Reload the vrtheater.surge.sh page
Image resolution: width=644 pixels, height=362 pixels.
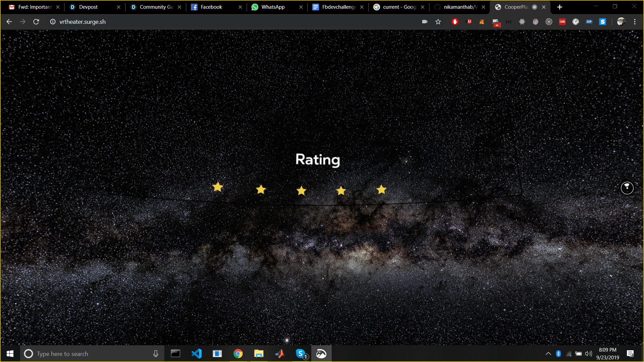pyautogui.click(x=36, y=22)
